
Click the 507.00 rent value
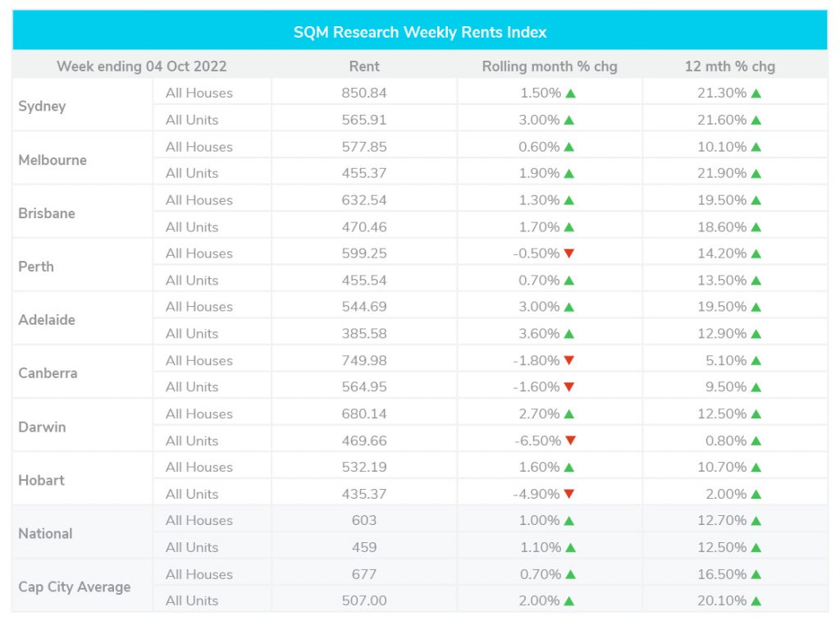[x=364, y=600]
